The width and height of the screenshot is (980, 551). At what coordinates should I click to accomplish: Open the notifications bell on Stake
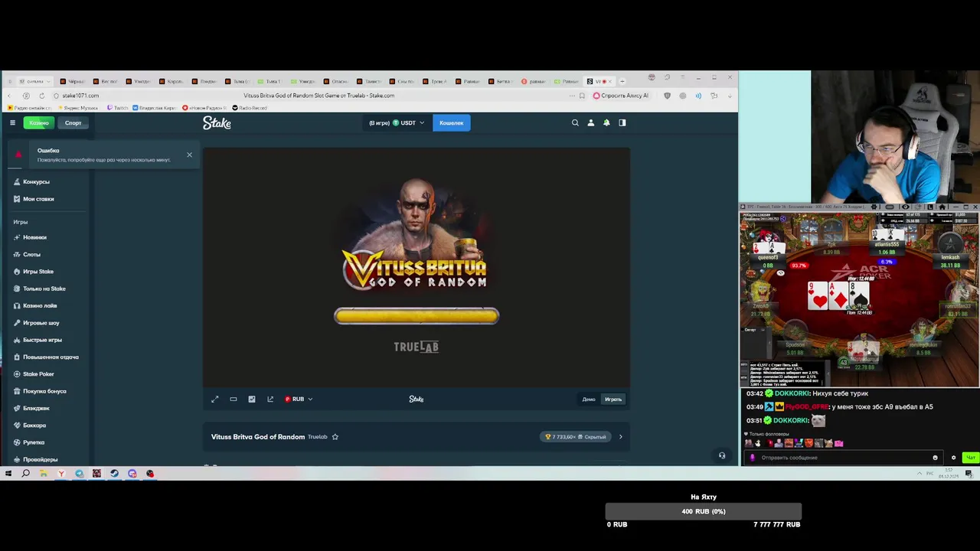606,122
